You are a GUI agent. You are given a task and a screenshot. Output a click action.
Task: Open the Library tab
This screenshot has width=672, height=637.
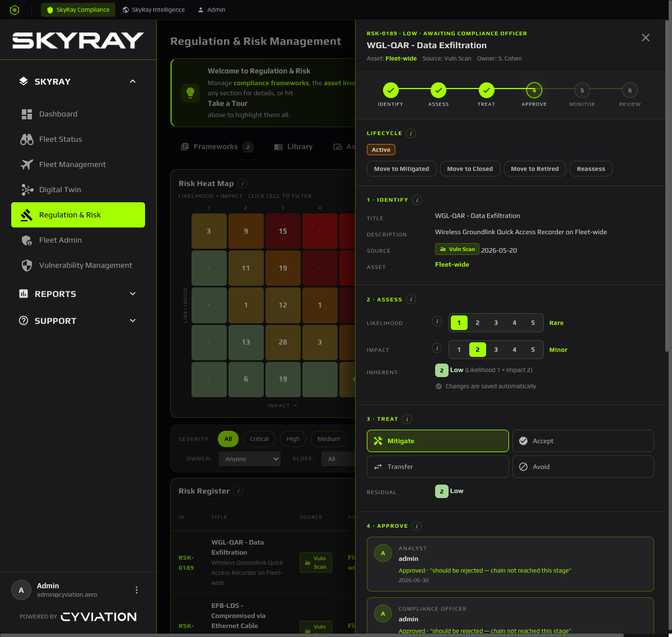coord(293,147)
